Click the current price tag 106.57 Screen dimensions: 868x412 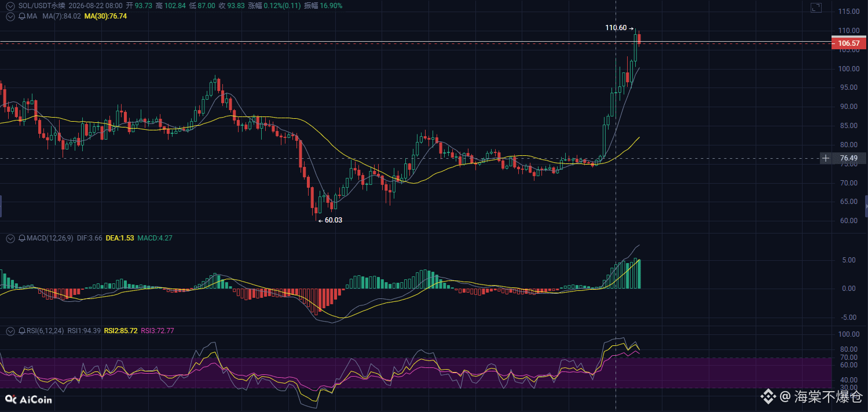point(848,43)
